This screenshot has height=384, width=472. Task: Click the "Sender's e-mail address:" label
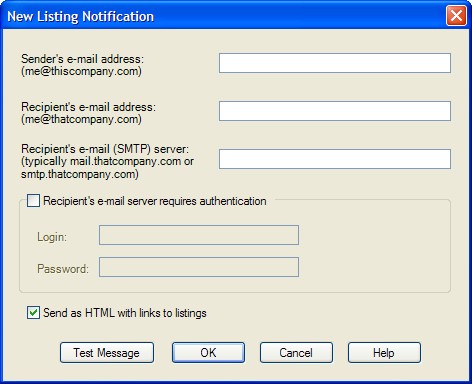[82, 59]
